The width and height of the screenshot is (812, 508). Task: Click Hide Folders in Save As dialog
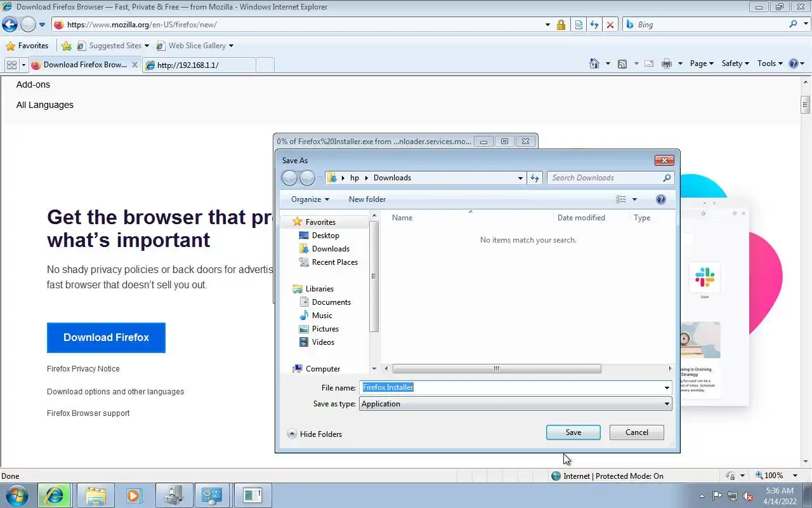[315, 434]
